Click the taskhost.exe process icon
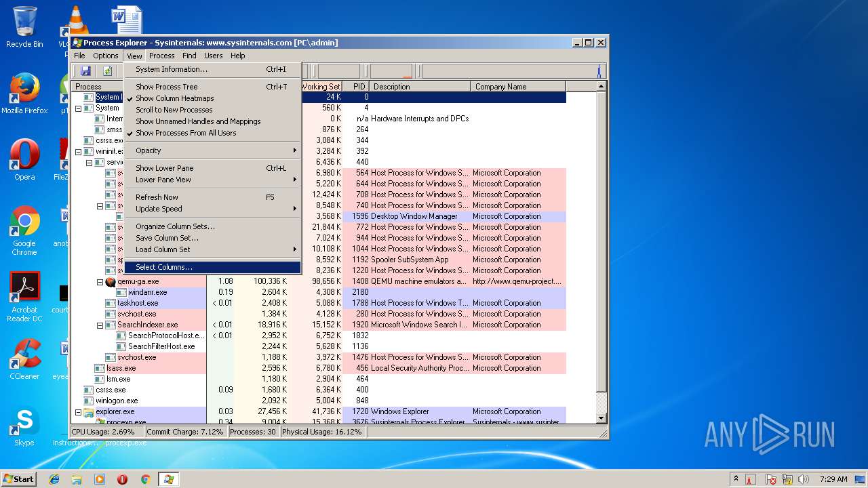The width and height of the screenshot is (868, 488). point(111,303)
